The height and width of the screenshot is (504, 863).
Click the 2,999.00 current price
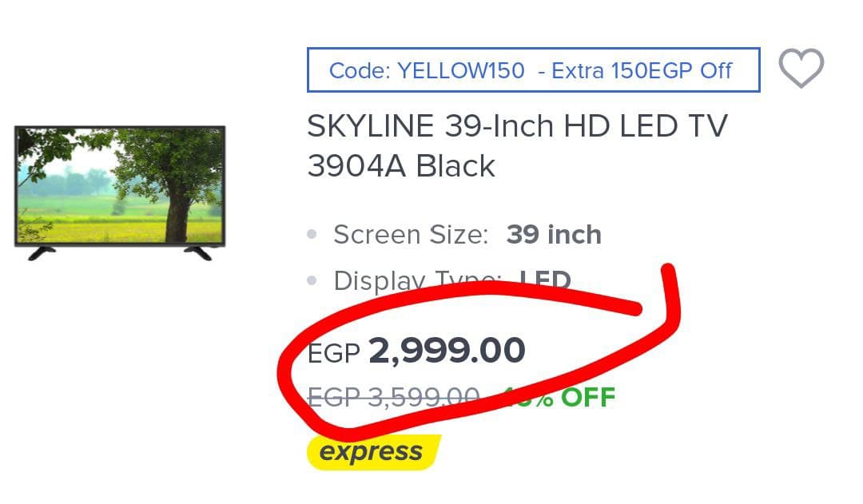pos(447,351)
